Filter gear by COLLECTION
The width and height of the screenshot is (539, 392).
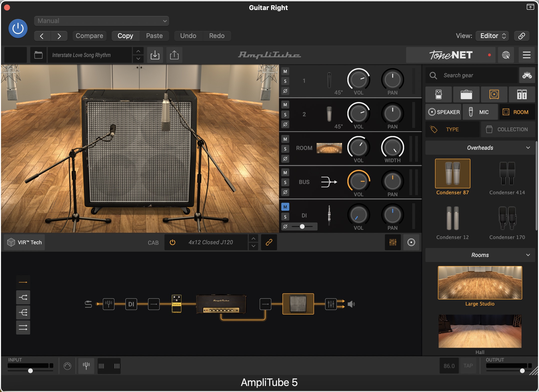[508, 129]
